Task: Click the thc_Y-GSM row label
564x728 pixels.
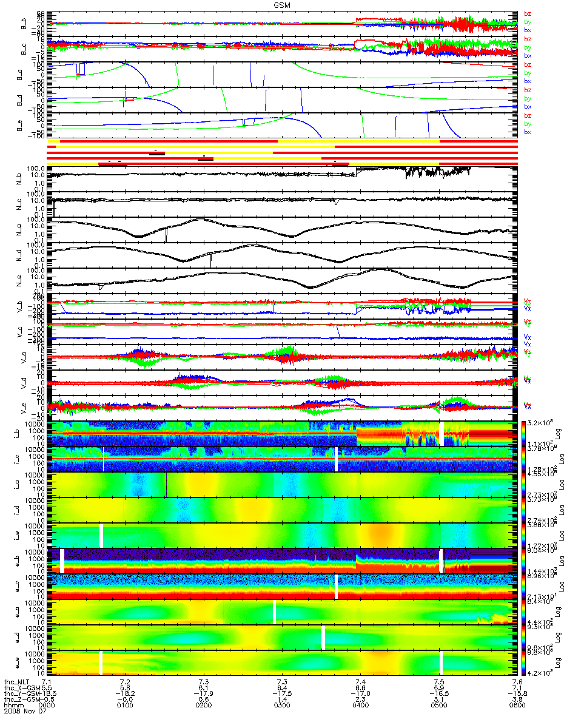Action: [21, 694]
